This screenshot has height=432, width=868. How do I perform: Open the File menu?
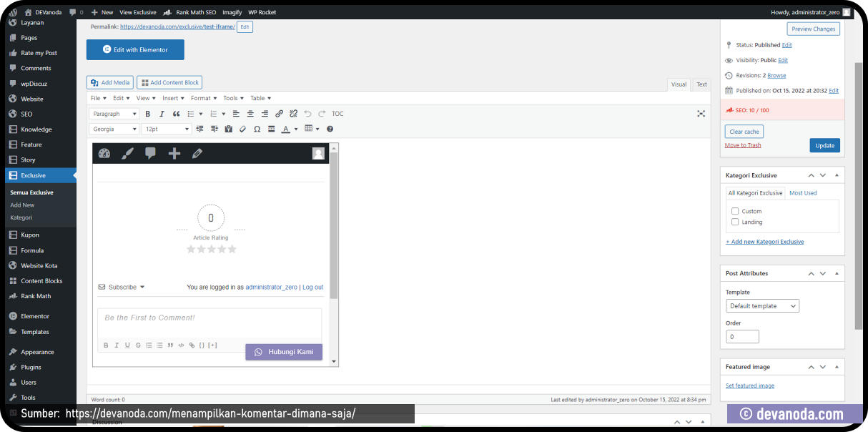pos(99,98)
